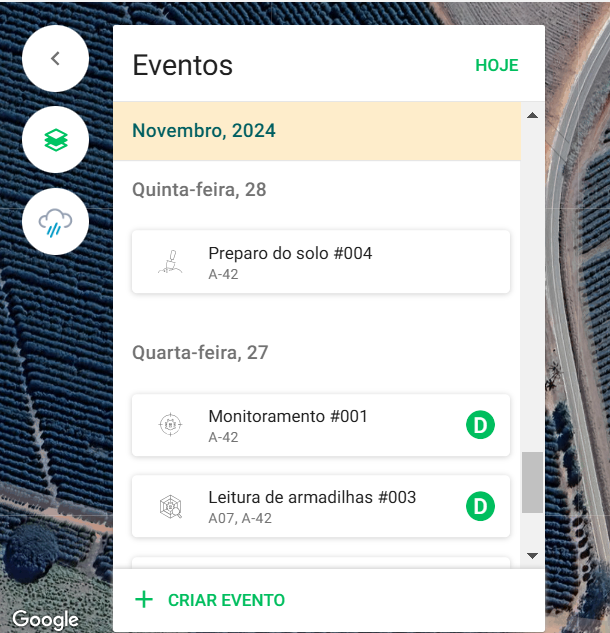Open the Preparo do solo #004 event
This screenshot has height=633, width=610.
click(290, 254)
